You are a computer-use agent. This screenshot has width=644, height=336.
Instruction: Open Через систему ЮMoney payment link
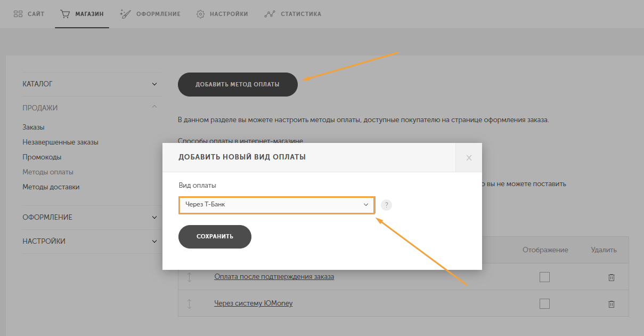pos(254,303)
